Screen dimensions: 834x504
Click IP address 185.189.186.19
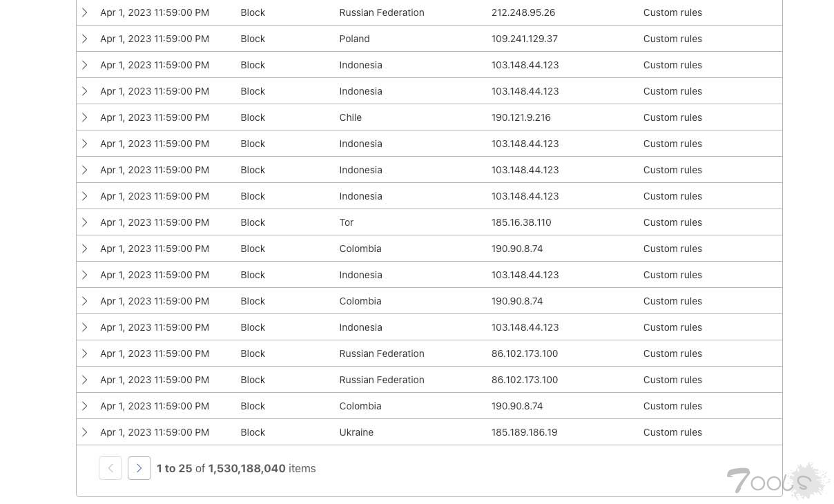click(524, 432)
